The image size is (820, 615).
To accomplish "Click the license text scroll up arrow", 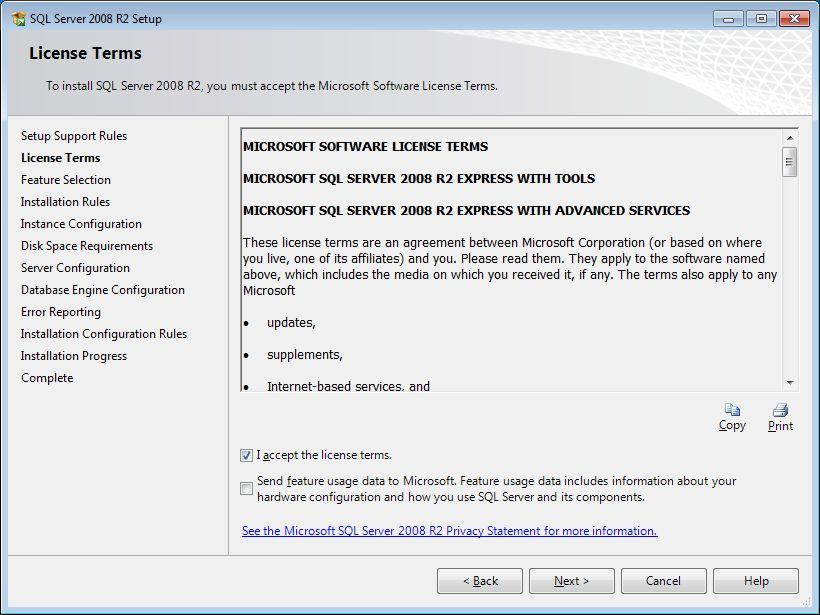I will point(790,138).
